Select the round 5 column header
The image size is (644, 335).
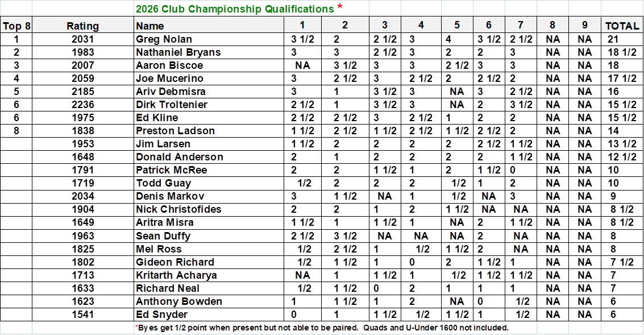click(x=456, y=25)
